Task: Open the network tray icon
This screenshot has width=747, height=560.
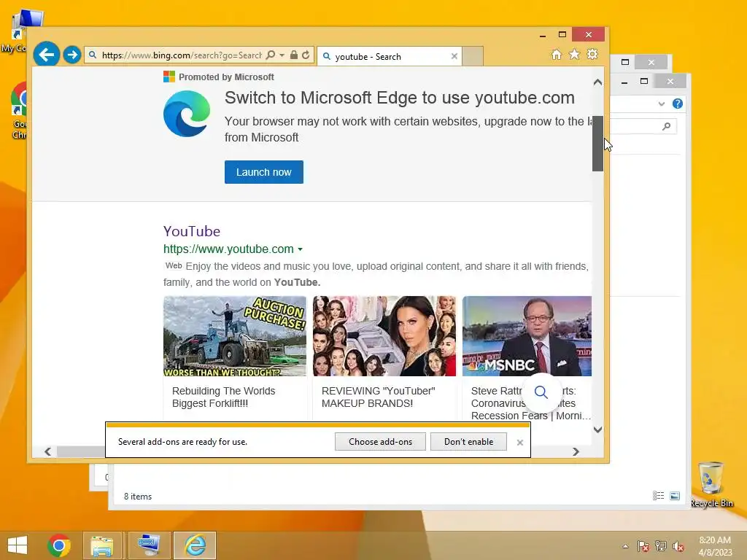Action: (x=661, y=546)
